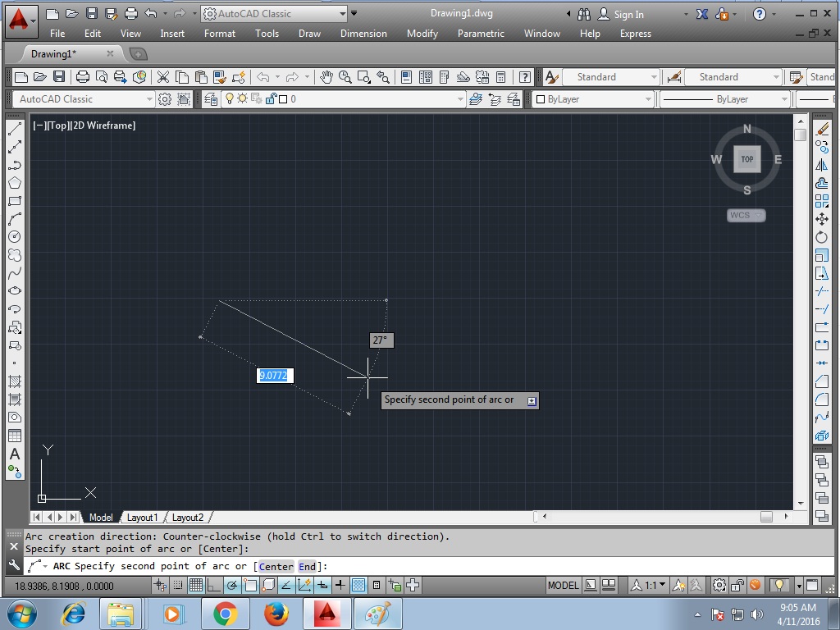Choose the Center option in the command line
Screen dimensions: 840x630
point(276,566)
